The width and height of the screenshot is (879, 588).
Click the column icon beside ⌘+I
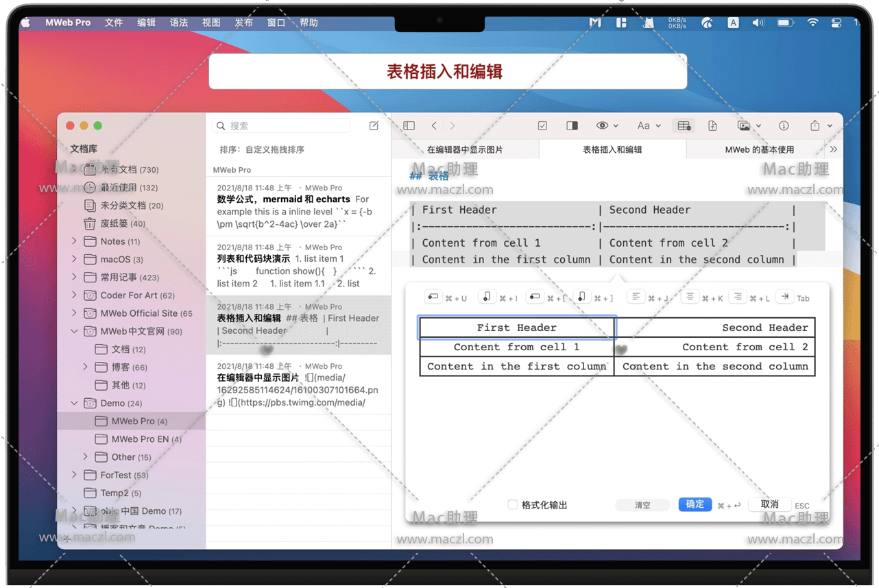tap(486, 297)
